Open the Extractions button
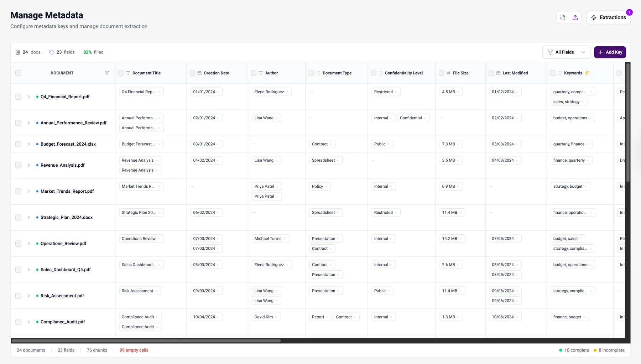 click(608, 17)
